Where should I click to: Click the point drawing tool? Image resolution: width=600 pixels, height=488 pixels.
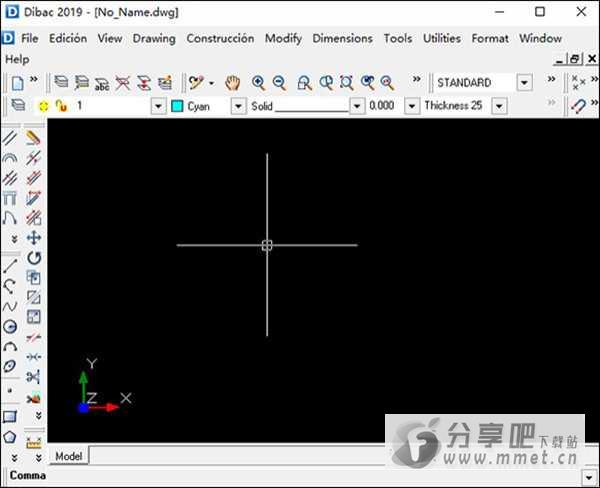click(x=10, y=391)
